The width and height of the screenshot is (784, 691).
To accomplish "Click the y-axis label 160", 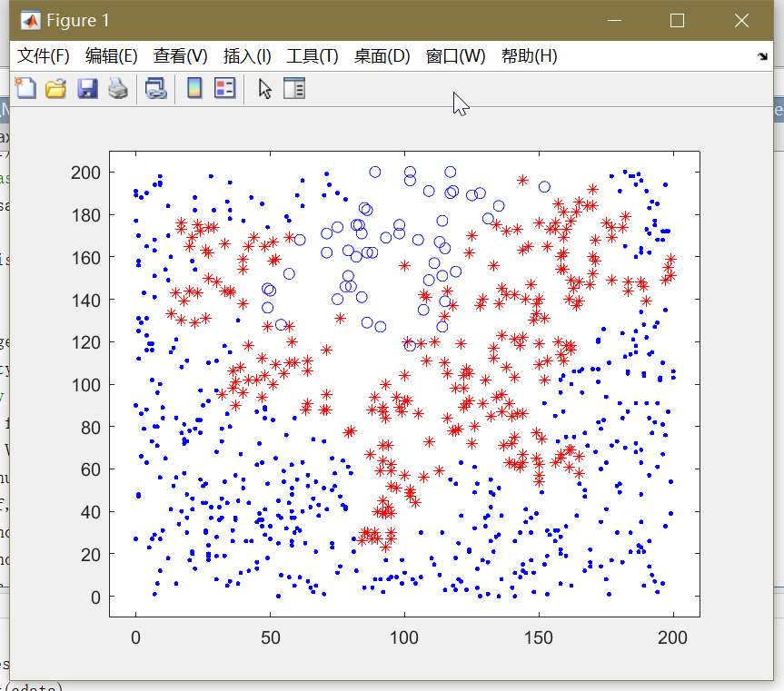I will pos(85,258).
